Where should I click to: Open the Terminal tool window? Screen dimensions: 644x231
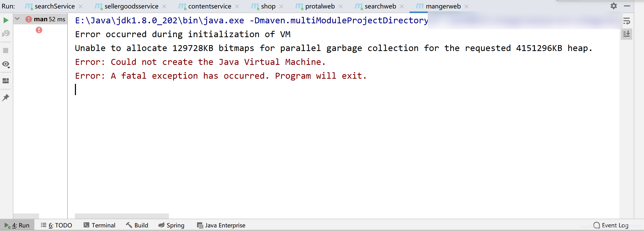click(100, 225)
